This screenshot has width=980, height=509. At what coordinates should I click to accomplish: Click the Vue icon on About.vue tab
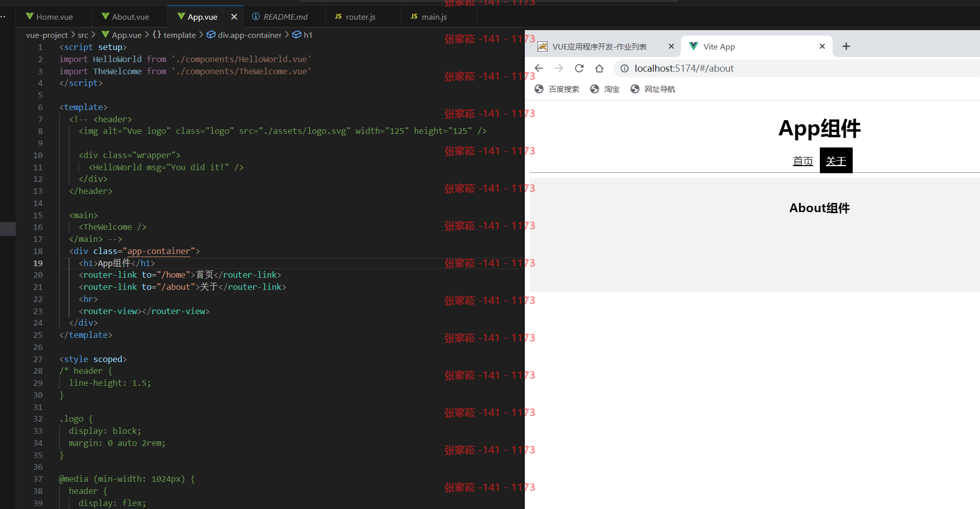106,17
